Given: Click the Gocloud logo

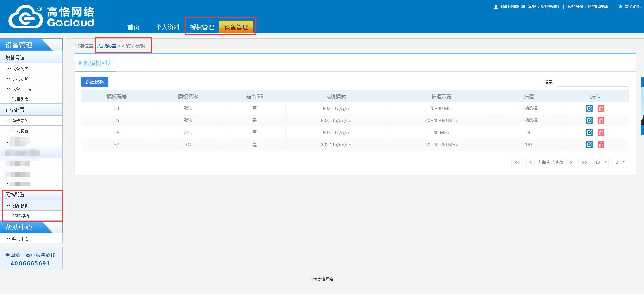Looking at the screenshot, I should coord(51,16).
